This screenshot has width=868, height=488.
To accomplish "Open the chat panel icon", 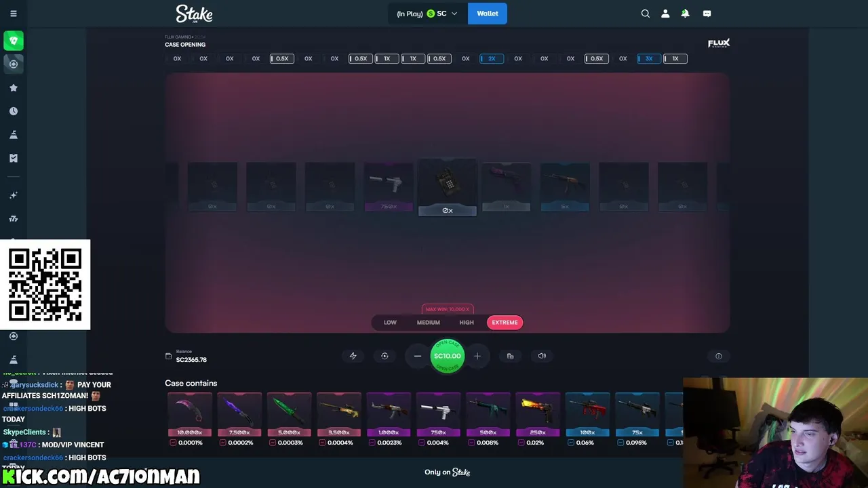I will [x=707, y=14].
